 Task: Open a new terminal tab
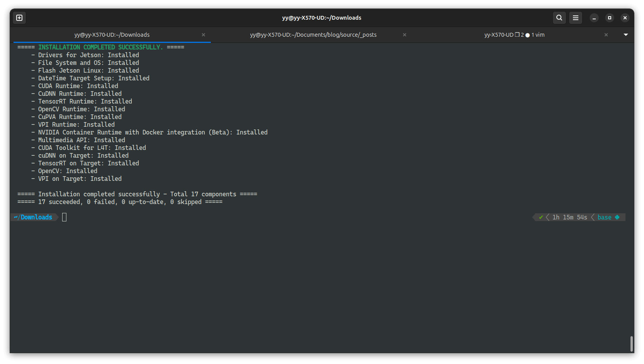click(19, 18)
